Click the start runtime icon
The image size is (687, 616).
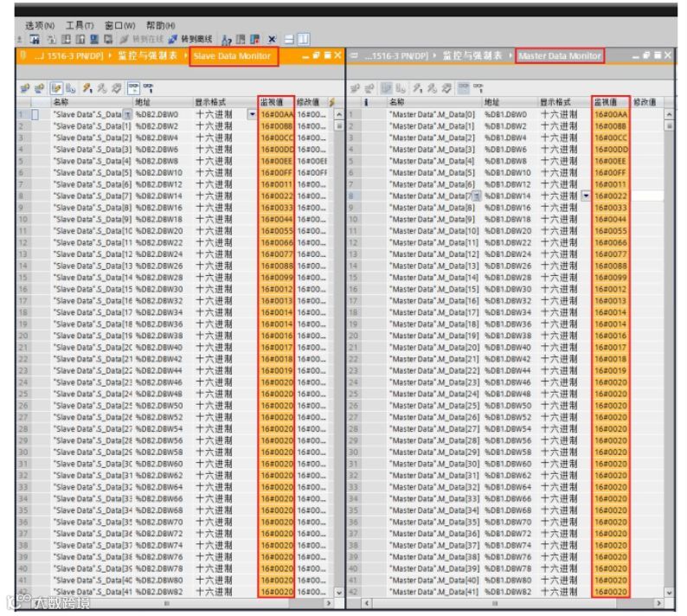point(108,40)
